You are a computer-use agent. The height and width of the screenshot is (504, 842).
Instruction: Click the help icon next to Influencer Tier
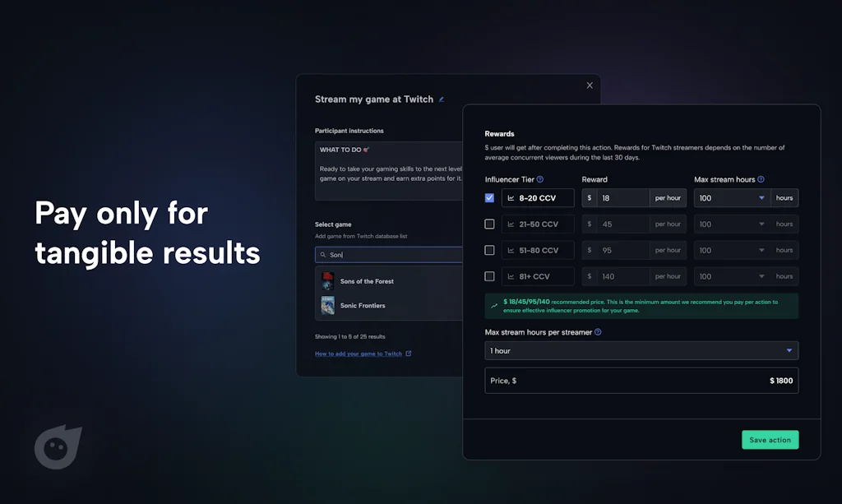pos(540,179)
